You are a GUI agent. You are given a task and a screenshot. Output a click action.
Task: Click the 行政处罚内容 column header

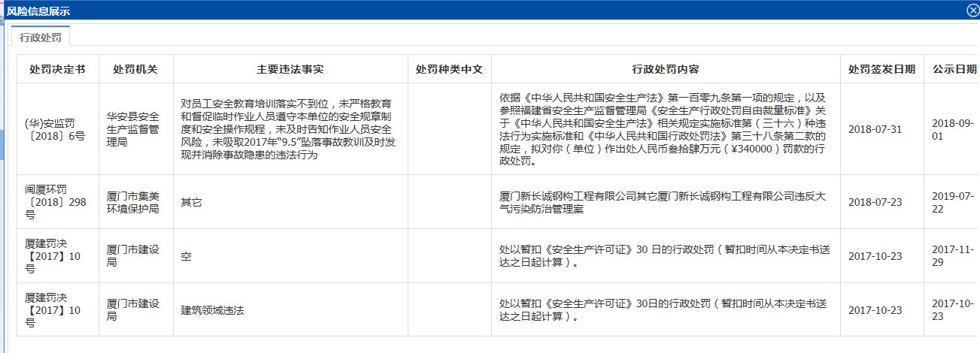[x=666, y=69]
